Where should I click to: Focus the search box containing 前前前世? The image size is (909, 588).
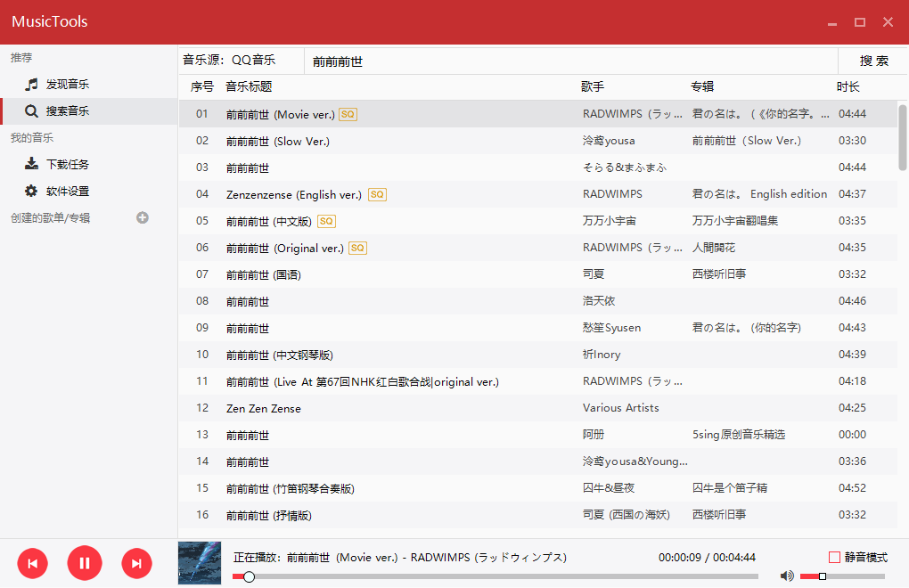click(571, 61)
